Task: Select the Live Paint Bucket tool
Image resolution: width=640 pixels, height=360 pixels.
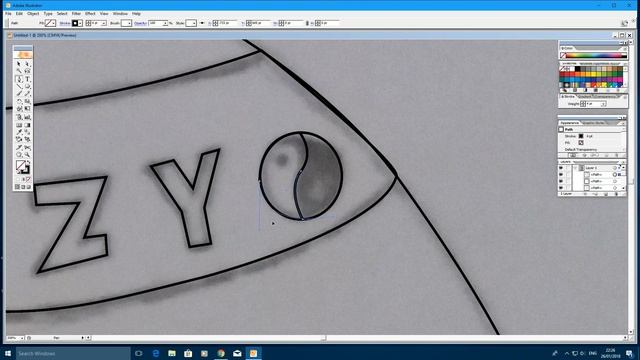Action: pyautogui.click(x=19, y=140)
